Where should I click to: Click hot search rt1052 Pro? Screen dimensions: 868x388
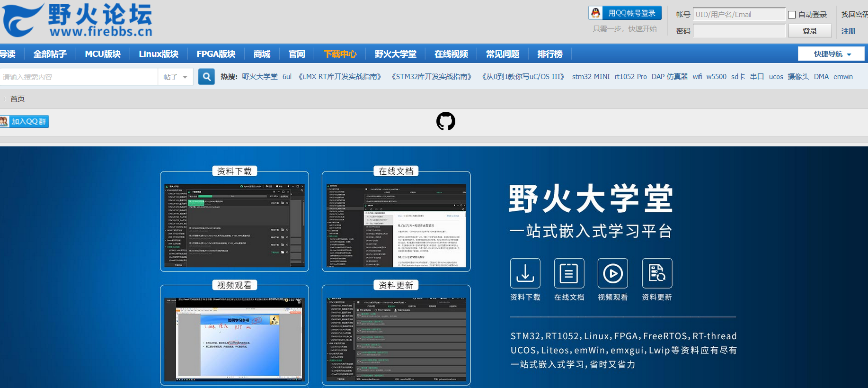coord(630,77)
